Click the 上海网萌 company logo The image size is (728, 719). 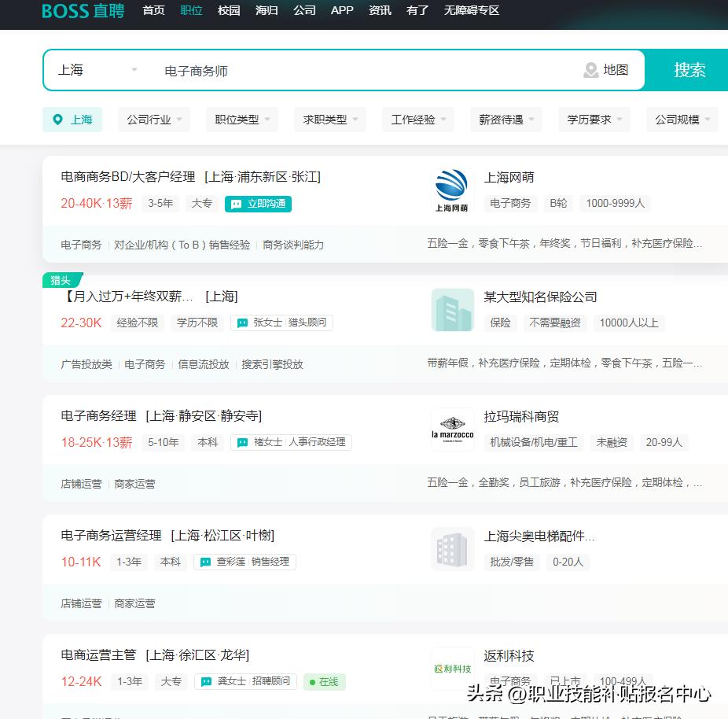452,189
